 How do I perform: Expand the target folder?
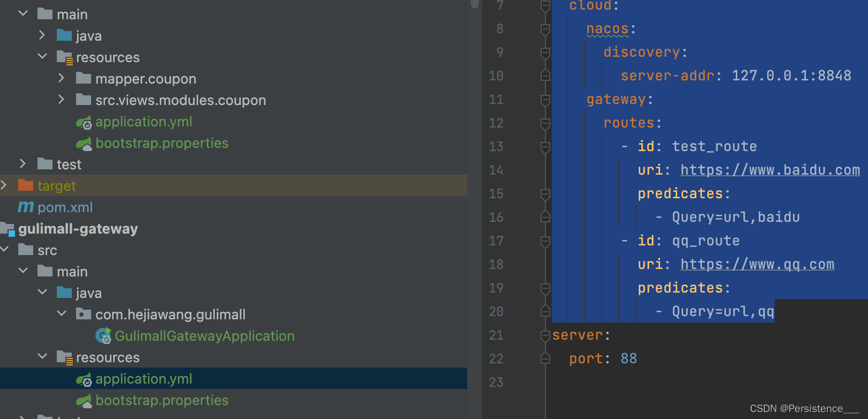[4, 185]
